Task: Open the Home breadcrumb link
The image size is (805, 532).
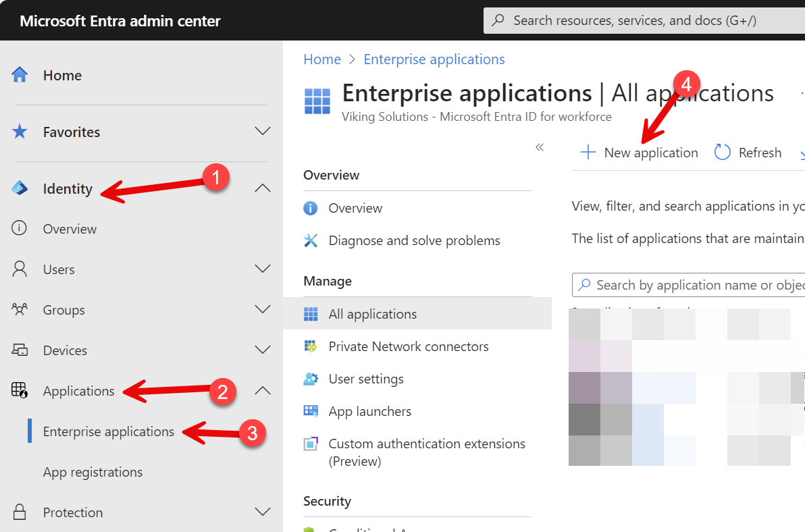Action: (x=322, y=59)
